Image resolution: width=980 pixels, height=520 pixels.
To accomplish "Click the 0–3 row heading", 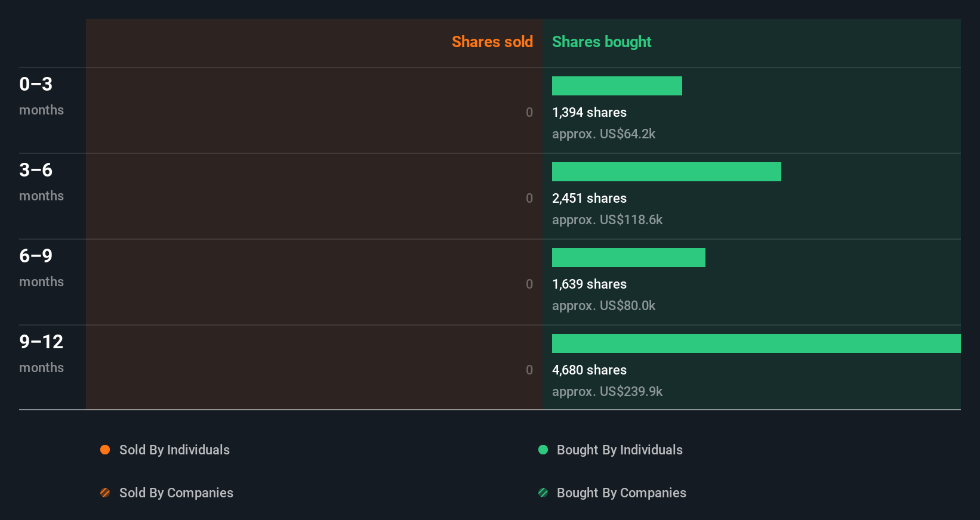I will (x=36, y=84).
